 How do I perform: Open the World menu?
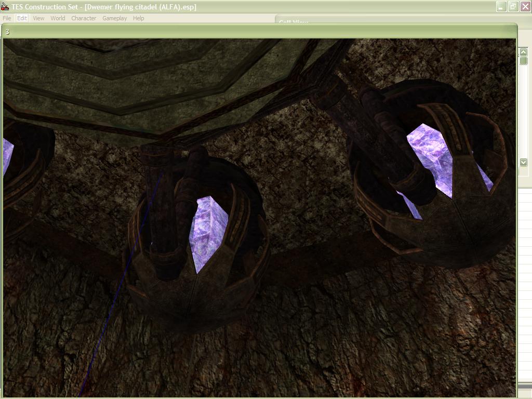58,18
